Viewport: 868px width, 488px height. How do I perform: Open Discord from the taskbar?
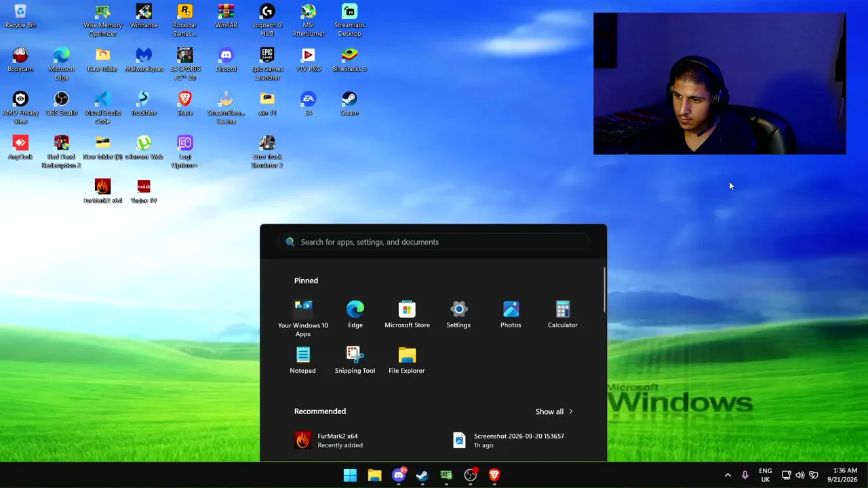(399, 475)
